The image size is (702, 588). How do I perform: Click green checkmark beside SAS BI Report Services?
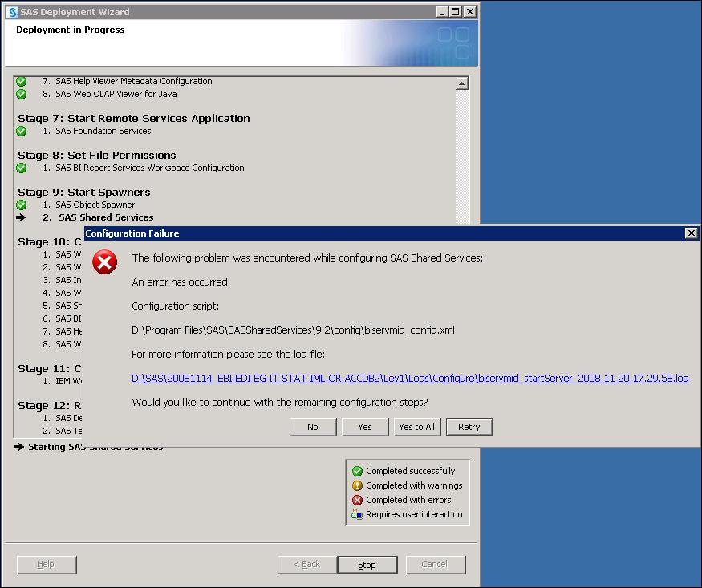(x=22, y=168)
